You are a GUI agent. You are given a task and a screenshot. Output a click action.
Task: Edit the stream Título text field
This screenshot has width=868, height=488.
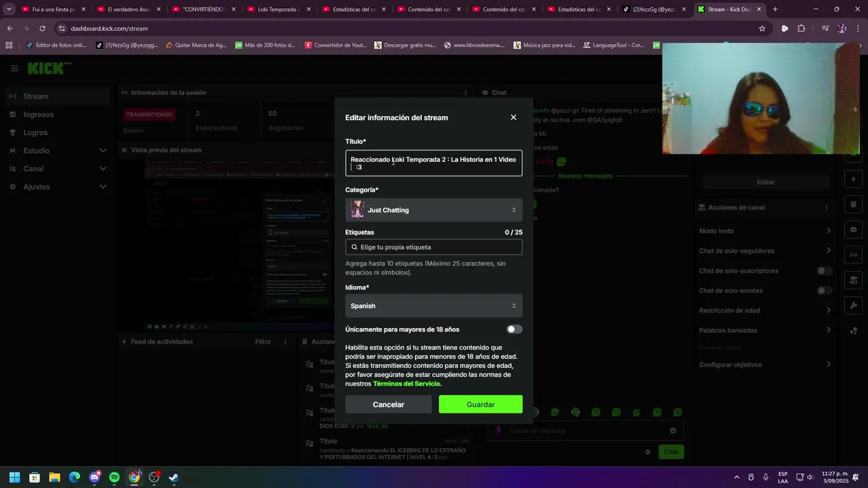click(x=433, y=163)
